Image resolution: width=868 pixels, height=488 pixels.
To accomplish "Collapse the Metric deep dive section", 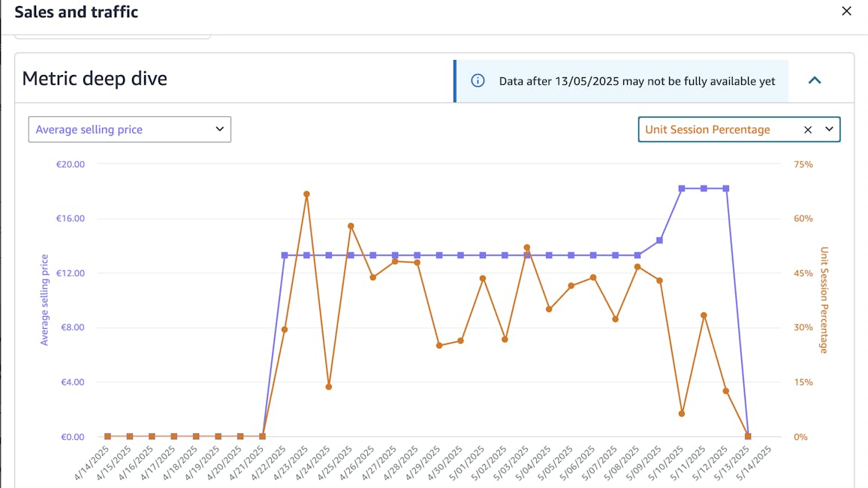I will (x=815, y=80).
